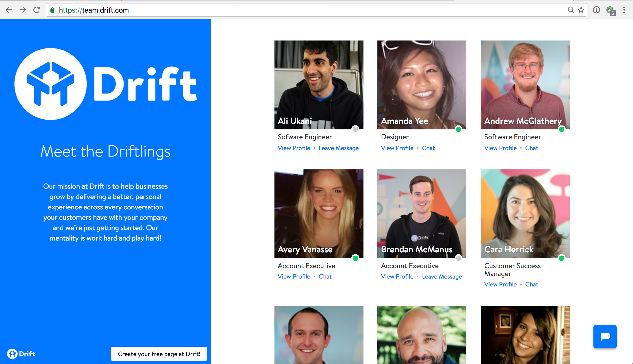Click Brendan McManus's gray status dot

[x=458, y=258]
